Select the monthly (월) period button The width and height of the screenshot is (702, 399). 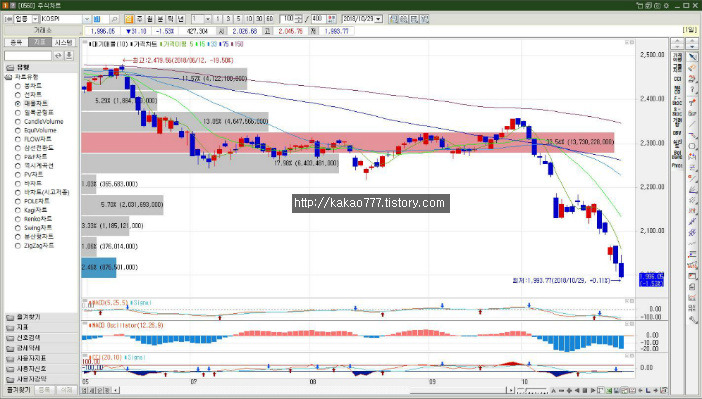[x=150, y=19]
